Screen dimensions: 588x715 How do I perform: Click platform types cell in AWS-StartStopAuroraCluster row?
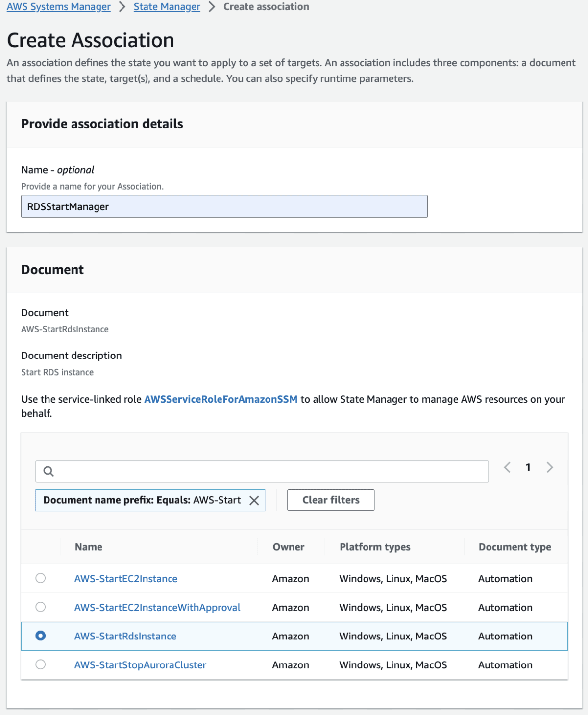point(393,665)
